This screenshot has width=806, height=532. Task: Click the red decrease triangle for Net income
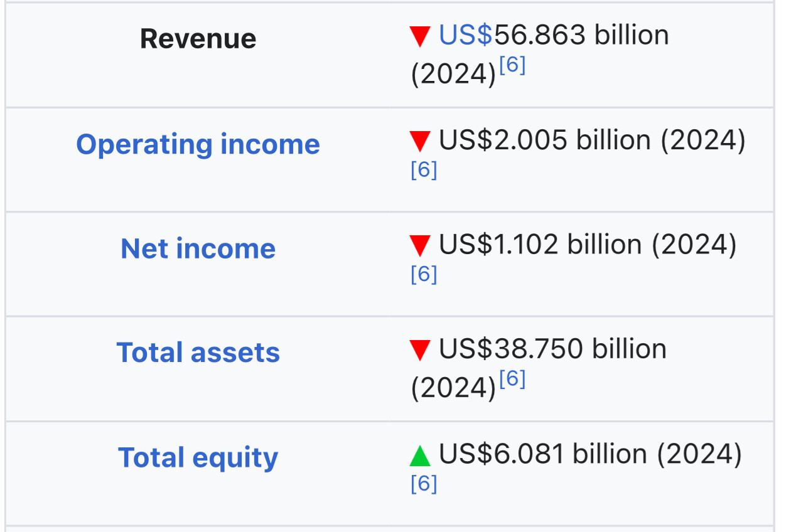pos(419,246)
